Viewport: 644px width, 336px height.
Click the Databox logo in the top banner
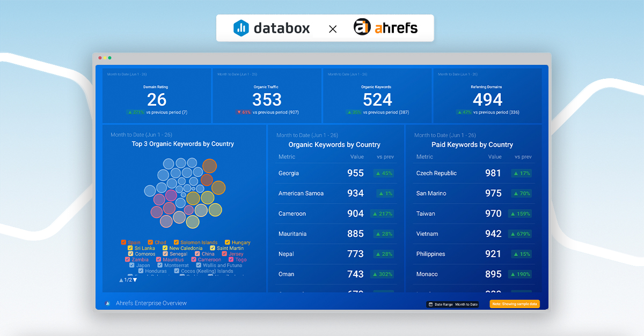pyautogui.click(x=271, y=27)
